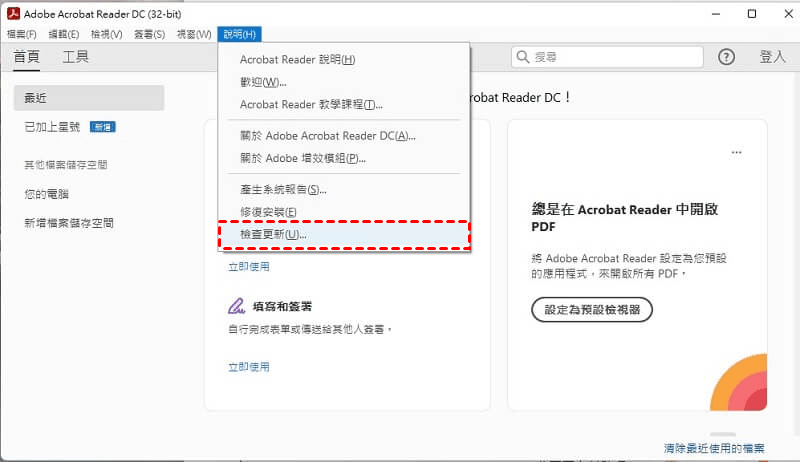Minimize the Acrobat Reader window

716,14
